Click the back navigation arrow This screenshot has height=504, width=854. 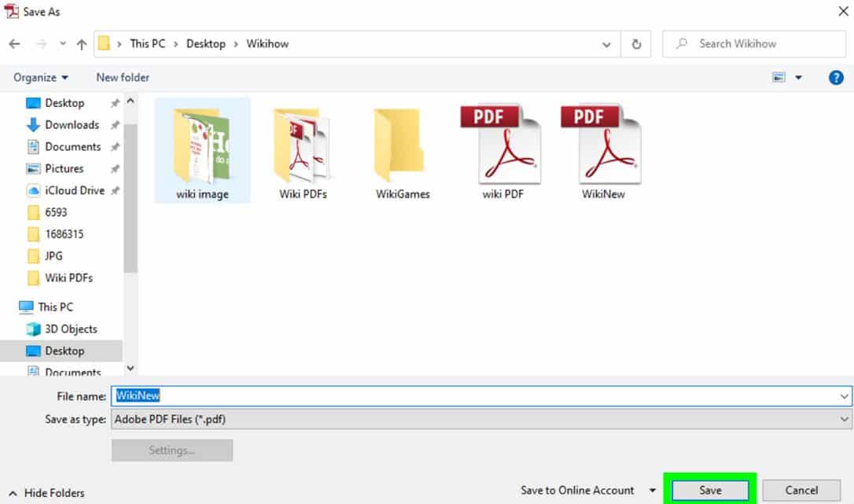(14, 44)
